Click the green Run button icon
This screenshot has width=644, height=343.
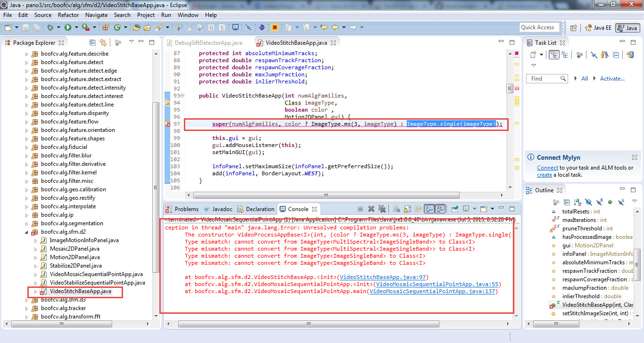tap(68, 27)
